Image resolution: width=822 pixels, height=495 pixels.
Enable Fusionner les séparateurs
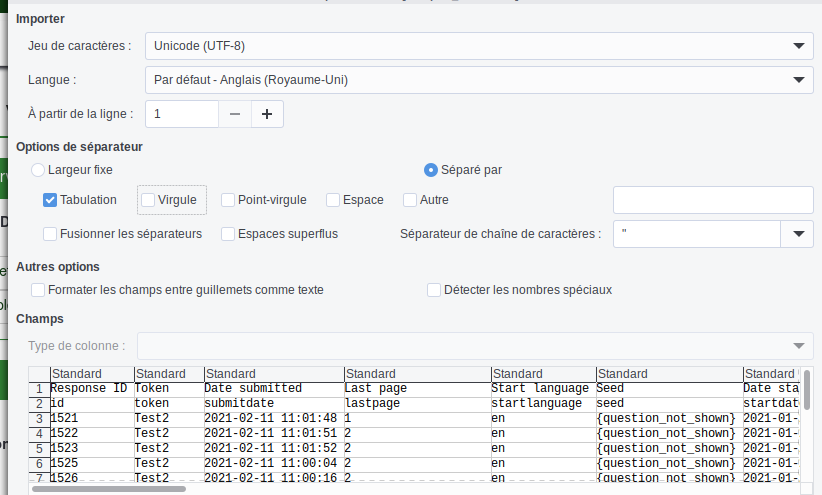[50, 234]
